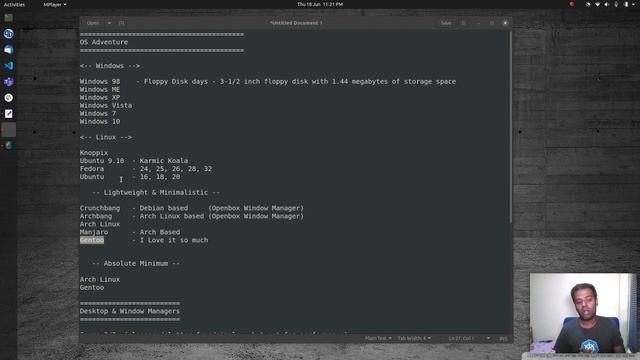Click the highlighted 'Gentoo' word
Image resolution: width=640 pixels, height=360 pixels.
click(92, 240)
